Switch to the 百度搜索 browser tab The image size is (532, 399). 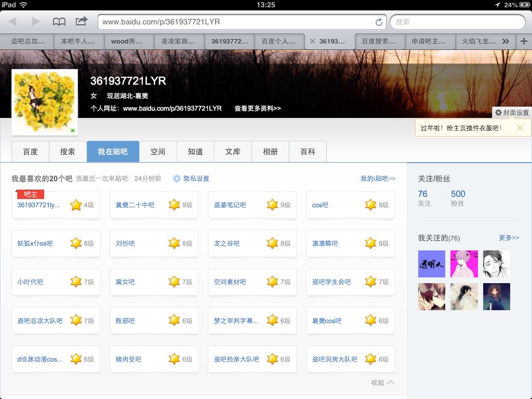379,42
